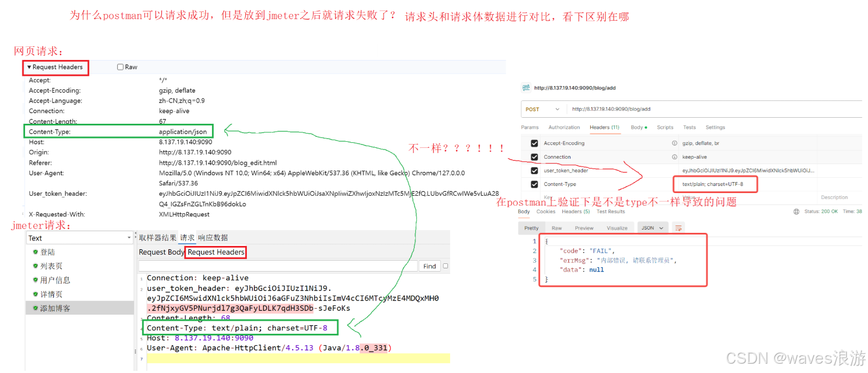This screenshot has height=373, width=868.
Task: Select the Pretty response view
Action: click(531, 228)
